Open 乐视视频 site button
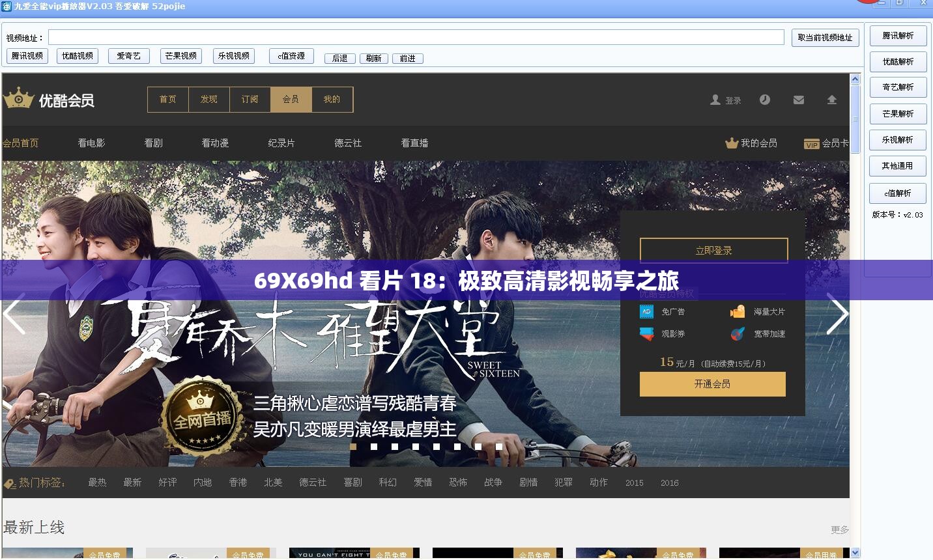The image size is (933, 560). coord(234,56)
